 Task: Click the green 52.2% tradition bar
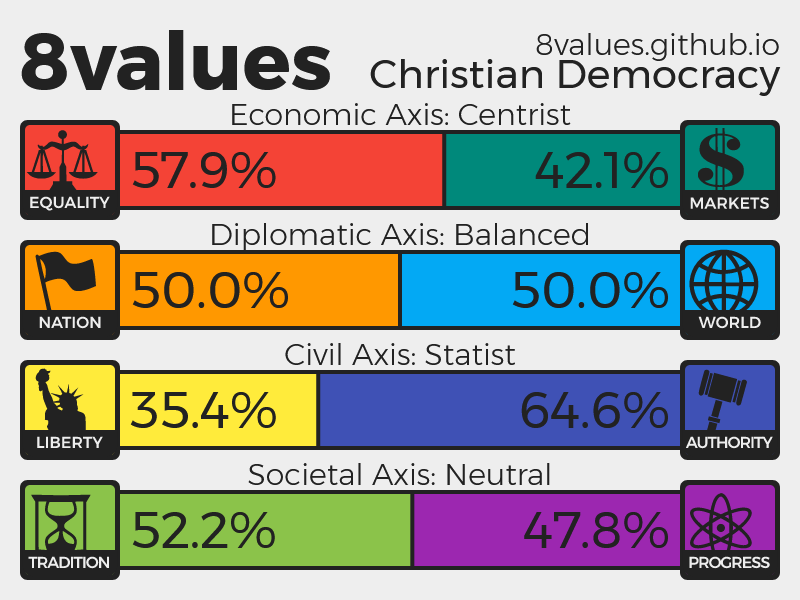265,530
